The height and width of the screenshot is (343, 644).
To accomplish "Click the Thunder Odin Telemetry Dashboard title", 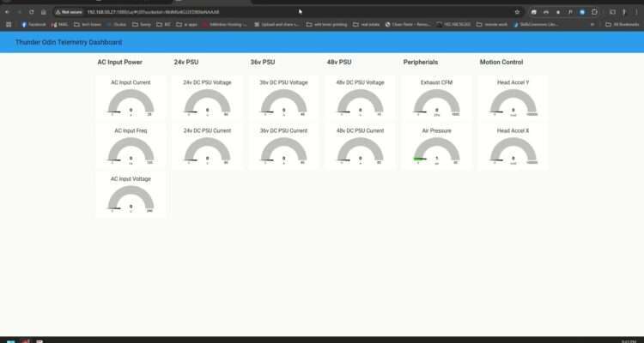I will pos(68,41).
